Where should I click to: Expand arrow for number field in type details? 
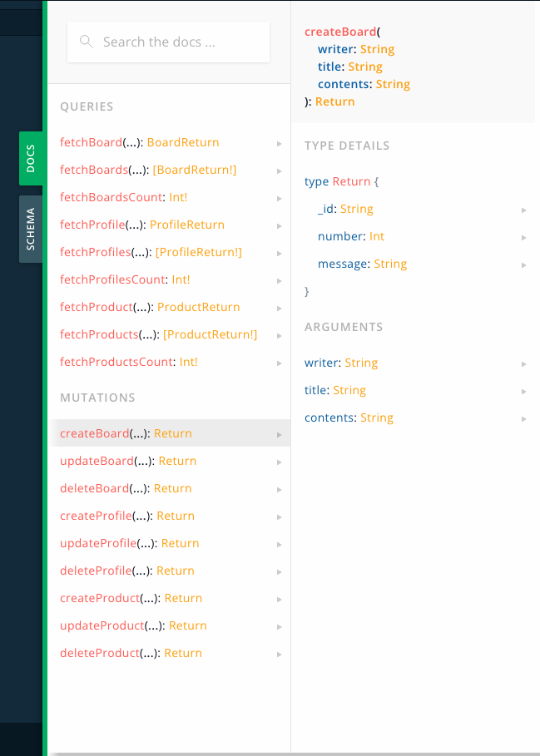523,238
